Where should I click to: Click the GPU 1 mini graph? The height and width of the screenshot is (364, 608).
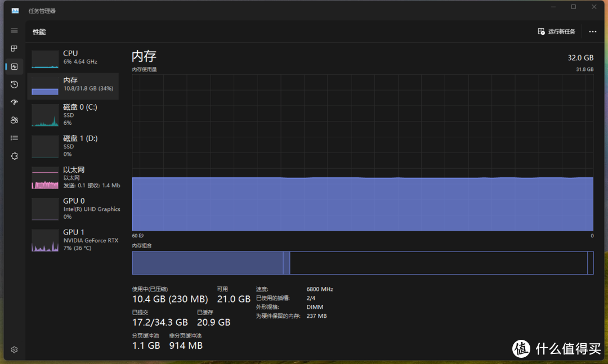pyautogui.click(x=45, y=240)
